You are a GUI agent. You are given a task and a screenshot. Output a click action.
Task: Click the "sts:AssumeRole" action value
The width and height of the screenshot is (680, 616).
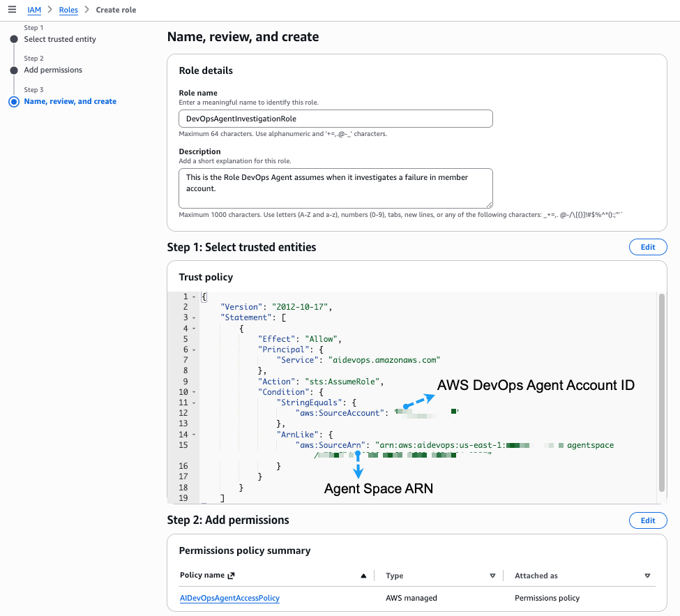tap(342, 382)
